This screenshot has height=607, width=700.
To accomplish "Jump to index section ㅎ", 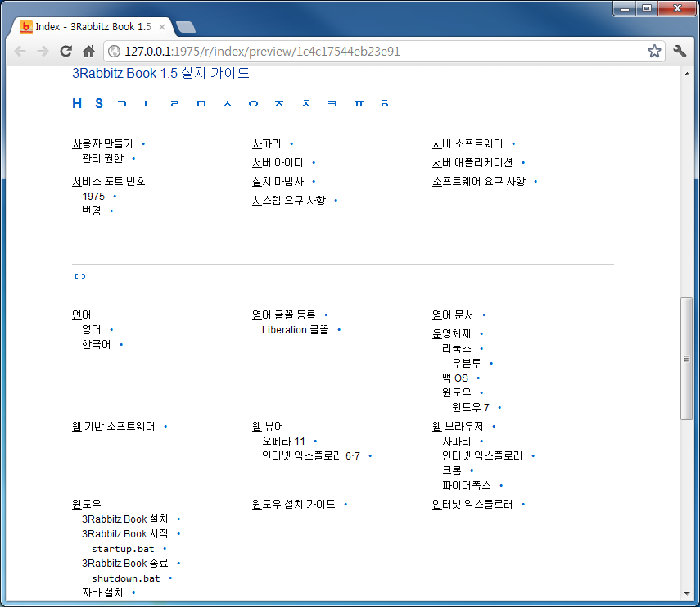I will (385, 103).
